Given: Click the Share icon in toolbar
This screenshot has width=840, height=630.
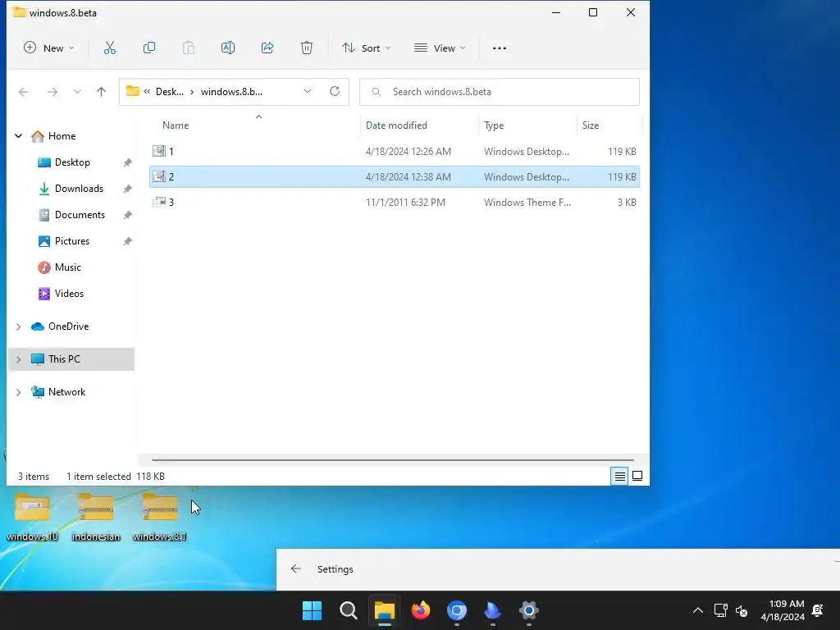Looking at the screenshot, I should point(267,48).
